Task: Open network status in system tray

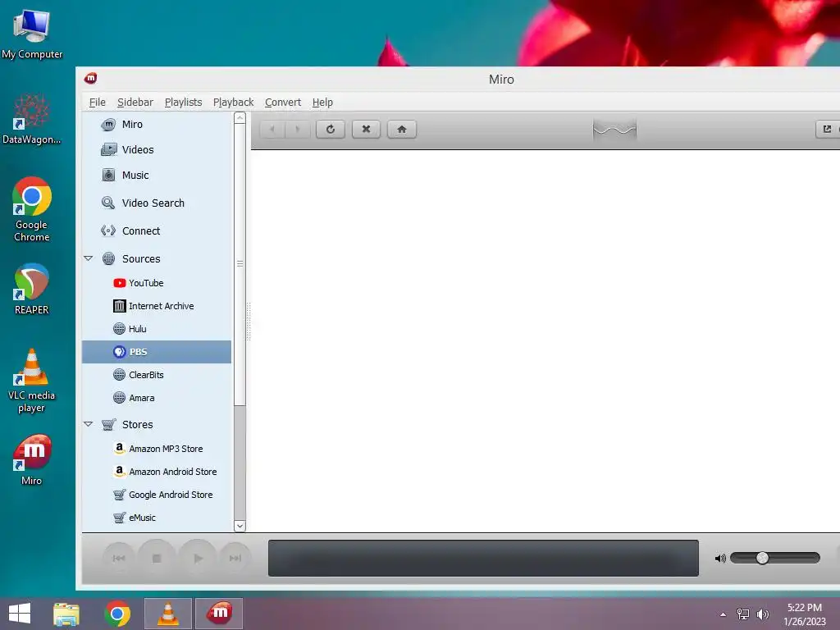Action: click(743, 614)
